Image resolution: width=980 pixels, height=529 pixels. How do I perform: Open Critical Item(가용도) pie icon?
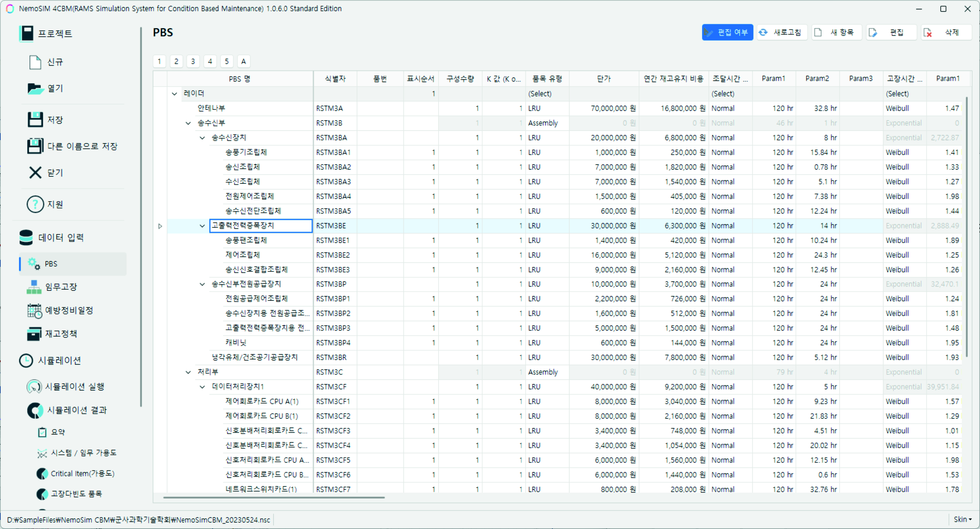[x=42, y=473]
